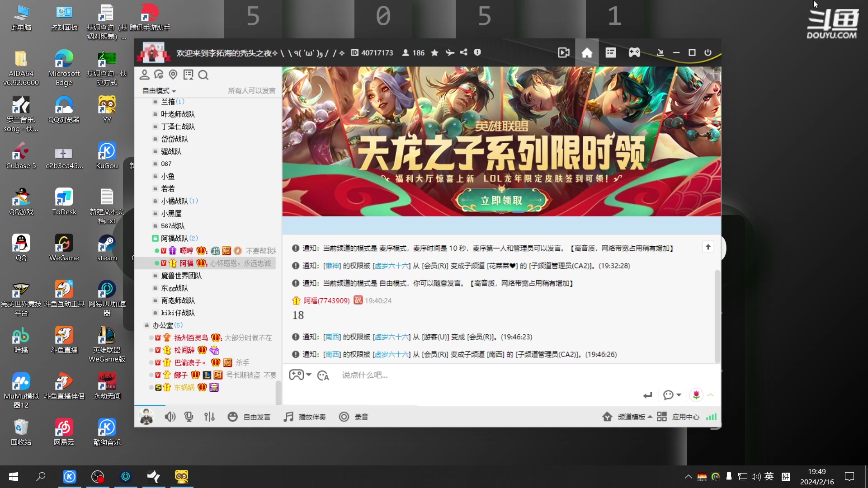Start recording with the 录音 icon
This screenshot has height=488, width=868.
344,417
